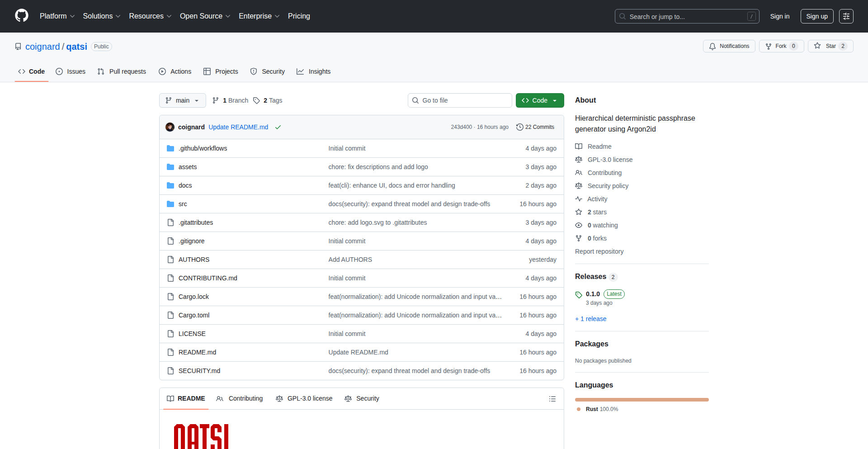Screen dimensions: 868x449
Task: Click the .gitattributes file icon
Action: (x=170, y=222)
